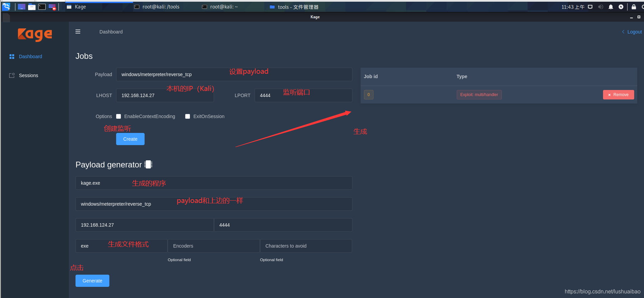Switch to root@kali: ~ terminal window
Viewport: 644px width, 298px height.
pyautogui.click(x=234, y=7)
